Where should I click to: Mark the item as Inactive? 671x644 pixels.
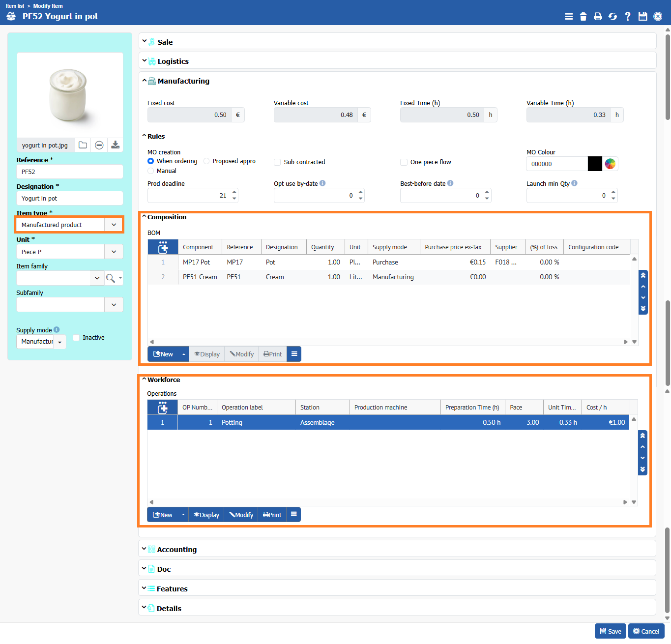tap(76, 338)
